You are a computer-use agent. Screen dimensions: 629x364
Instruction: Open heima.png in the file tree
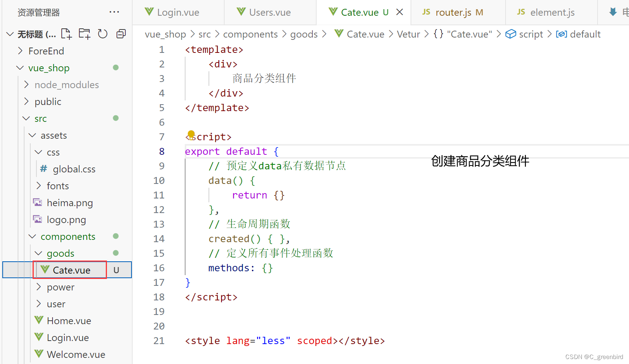click(70, 203)
